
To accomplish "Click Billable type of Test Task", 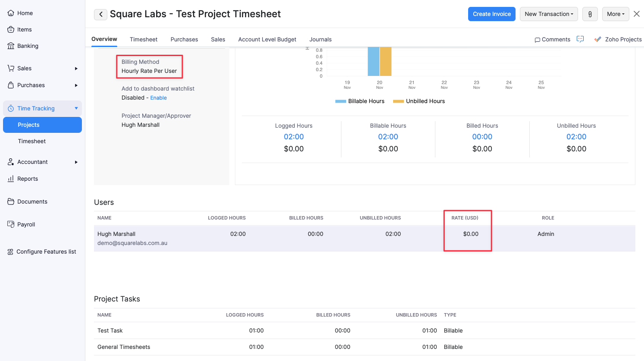I will 453,330.
